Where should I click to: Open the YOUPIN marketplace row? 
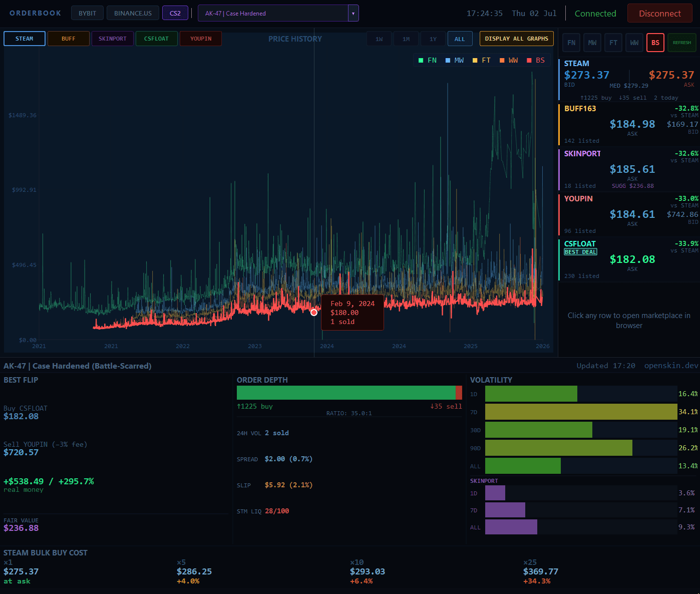coord(629,215)
